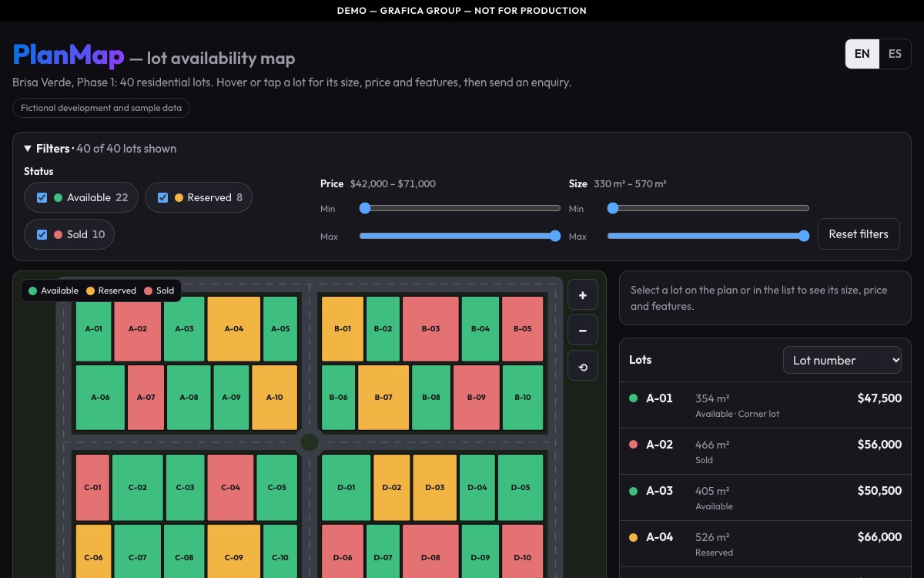Viewport: 924px width, 578px height.
Task: Open the A-01 row in Lots list
Action: [765, 405]
